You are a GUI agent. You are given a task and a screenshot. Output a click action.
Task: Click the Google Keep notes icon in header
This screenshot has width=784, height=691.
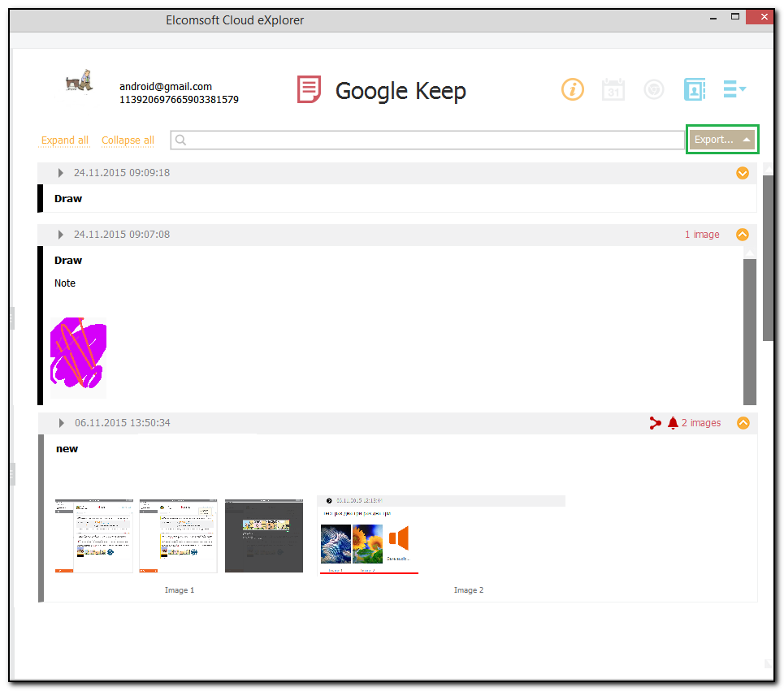(309, 89)
